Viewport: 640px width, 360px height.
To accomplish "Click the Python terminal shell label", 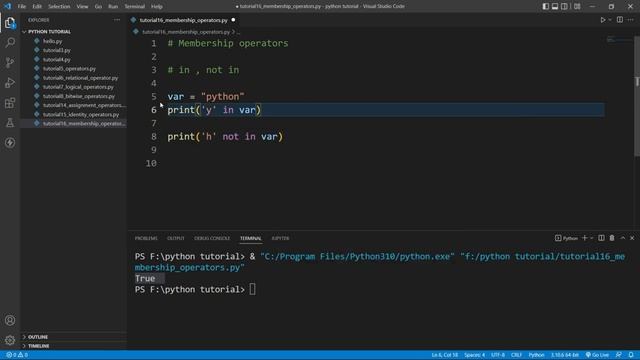I will 567,238.
